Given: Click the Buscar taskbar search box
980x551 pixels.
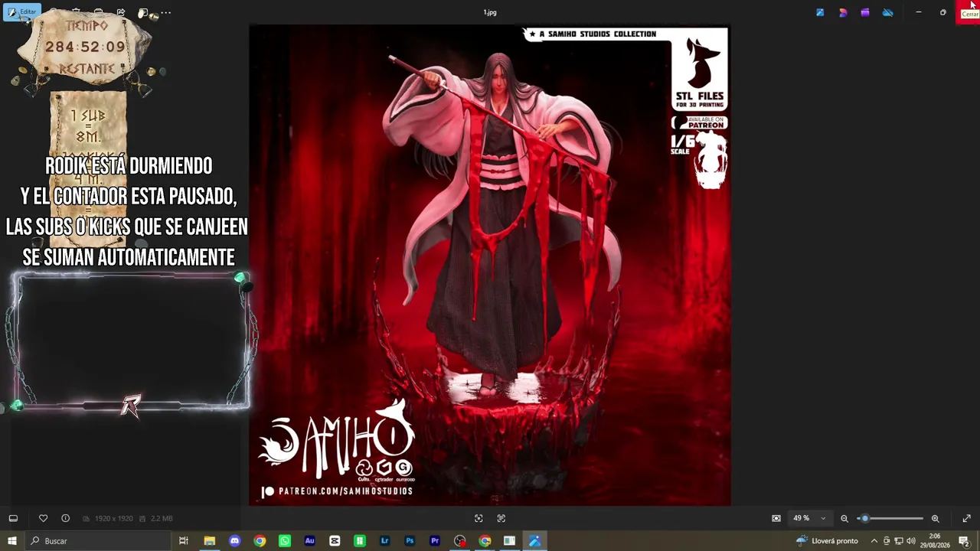Looking at the screenshot, I should point(98,541).
